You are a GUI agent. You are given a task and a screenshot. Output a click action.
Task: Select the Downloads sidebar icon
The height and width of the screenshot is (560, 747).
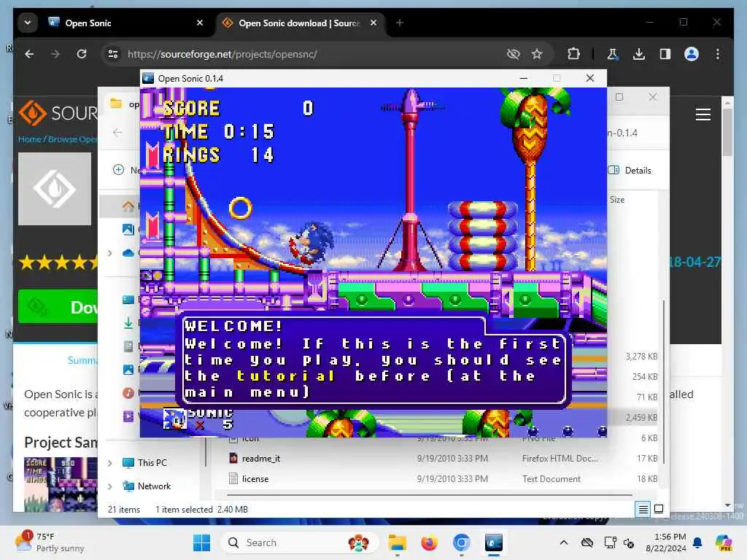click(x=128, y=323)
